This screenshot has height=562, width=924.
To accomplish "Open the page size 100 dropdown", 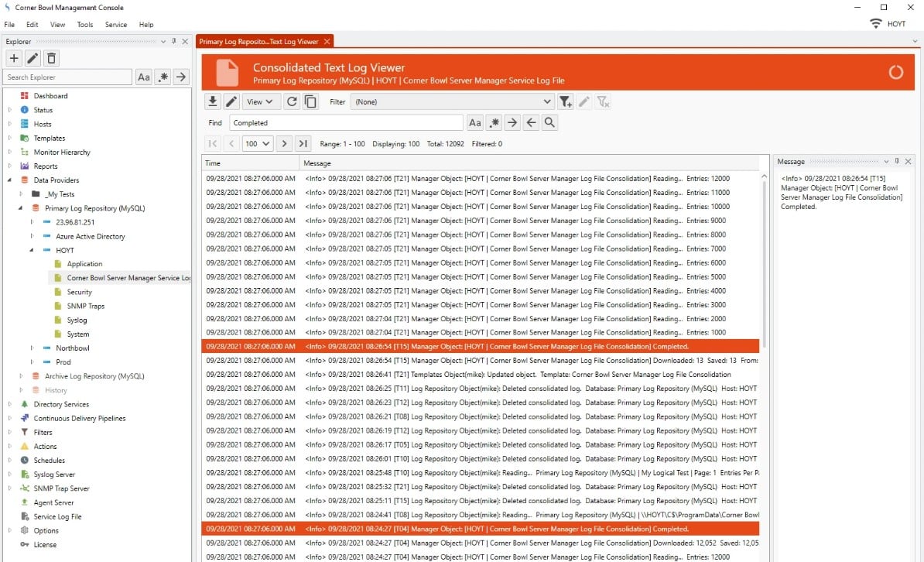I will pos(258,143).
